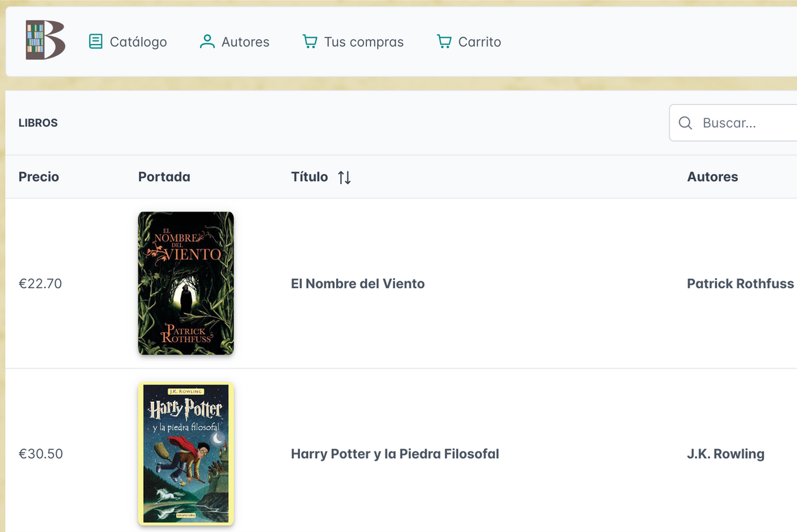
Task: Open Harry Potter y la Piedra Filosofal
Action: click(395, 454)
